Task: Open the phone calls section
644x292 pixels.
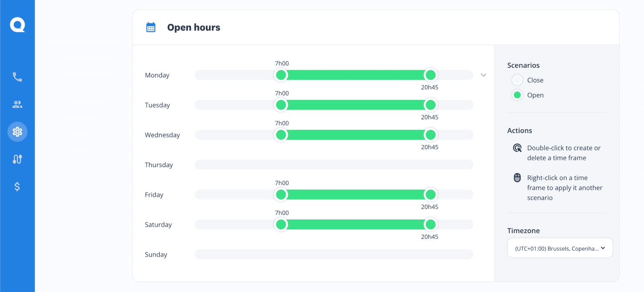Action: click(17, 77)
